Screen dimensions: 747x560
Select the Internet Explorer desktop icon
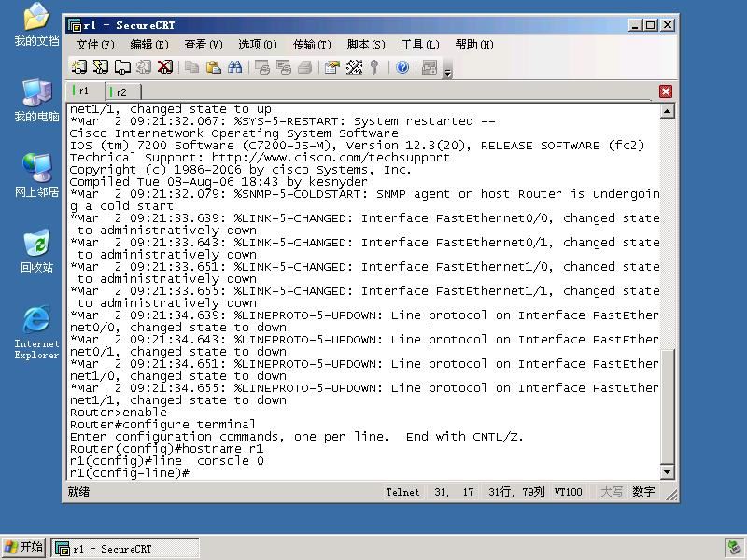pyautogui.click(x=36, y=332)
